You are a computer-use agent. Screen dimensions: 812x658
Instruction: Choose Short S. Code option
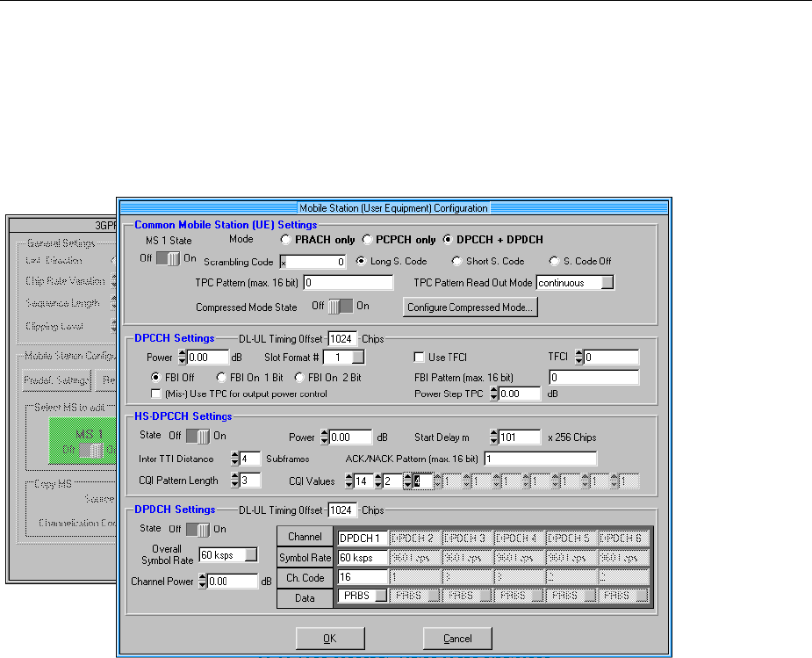(x=456, y=261)
